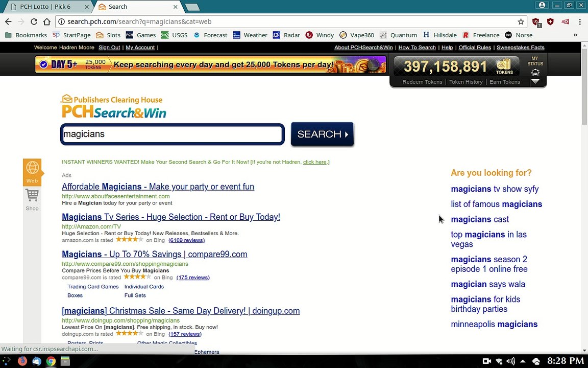Viewport: 588px width, 368px height.
Task: Click the Sign Out link
Action: 109,48
